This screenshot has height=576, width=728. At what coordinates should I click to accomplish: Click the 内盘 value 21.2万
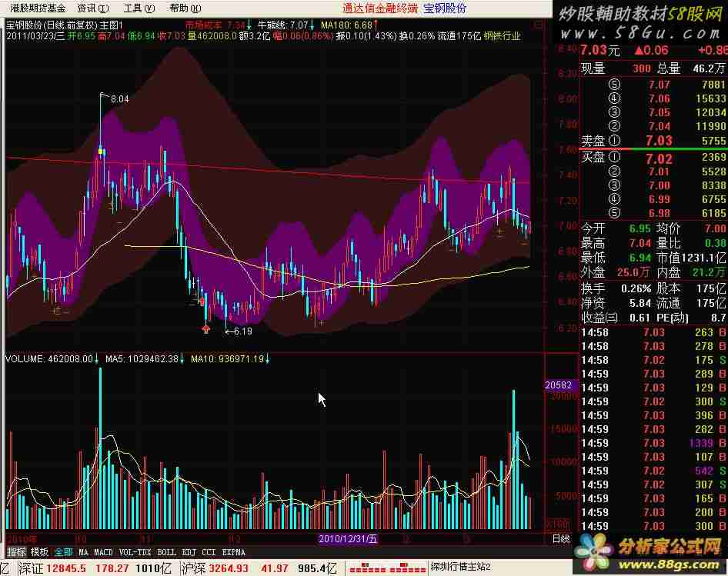tap(709, 272)
